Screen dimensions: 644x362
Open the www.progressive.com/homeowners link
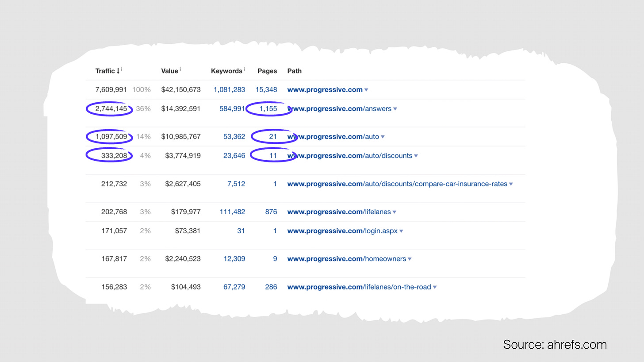(x=346, y=258)
